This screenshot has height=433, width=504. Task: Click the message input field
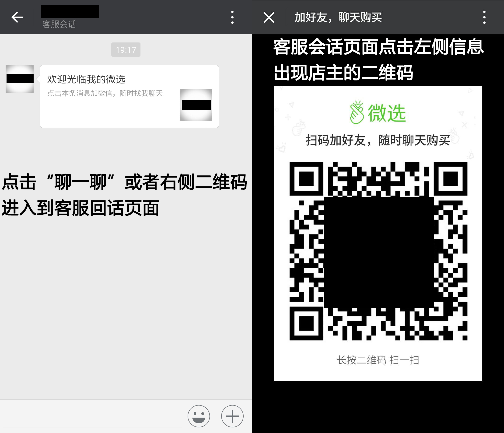92,416
